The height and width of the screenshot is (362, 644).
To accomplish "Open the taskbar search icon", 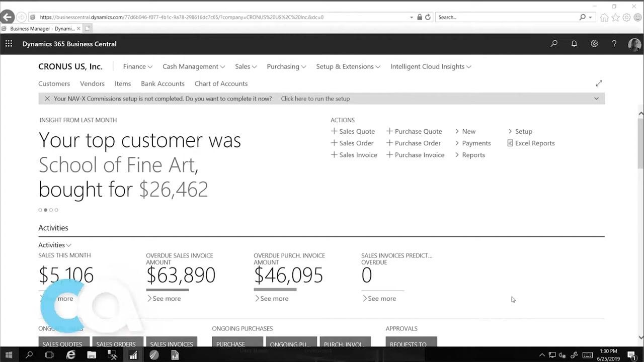I will pos(29,355).
